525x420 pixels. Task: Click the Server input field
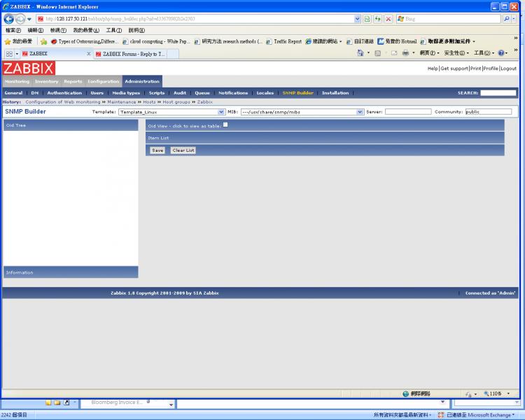coord(408,111)
